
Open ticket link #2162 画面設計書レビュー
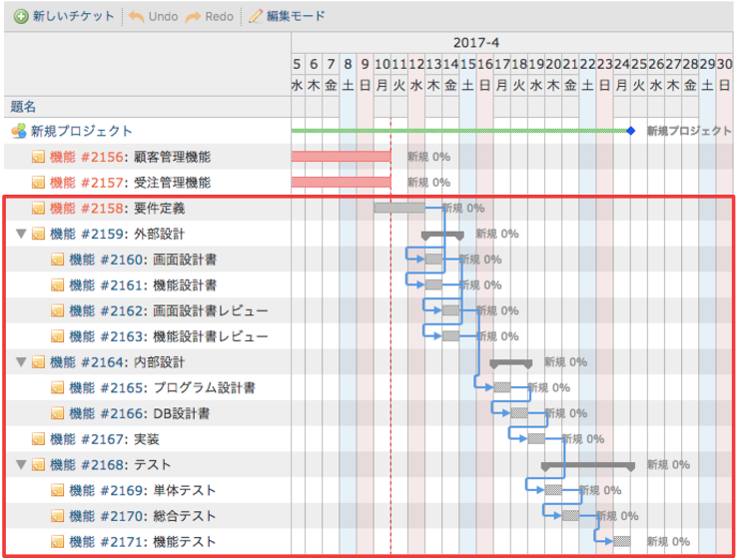tap(169, 310)
